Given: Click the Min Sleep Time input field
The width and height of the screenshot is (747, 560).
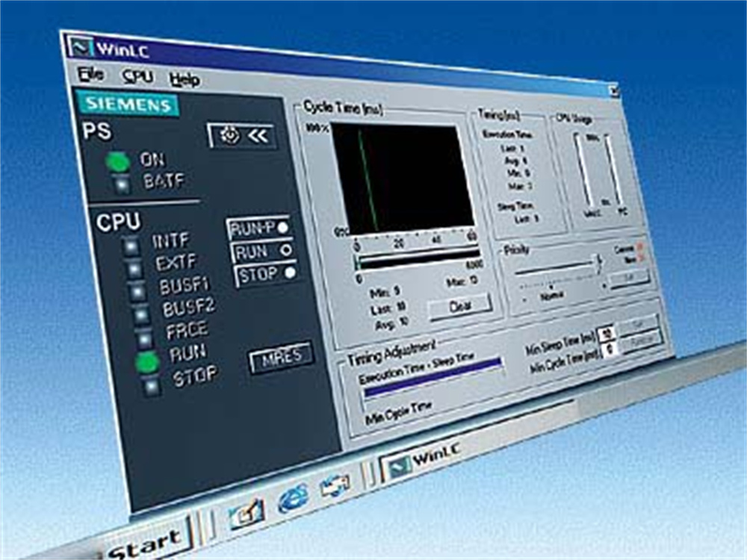Looking at the screenshot, I should (x=607, y=332).
